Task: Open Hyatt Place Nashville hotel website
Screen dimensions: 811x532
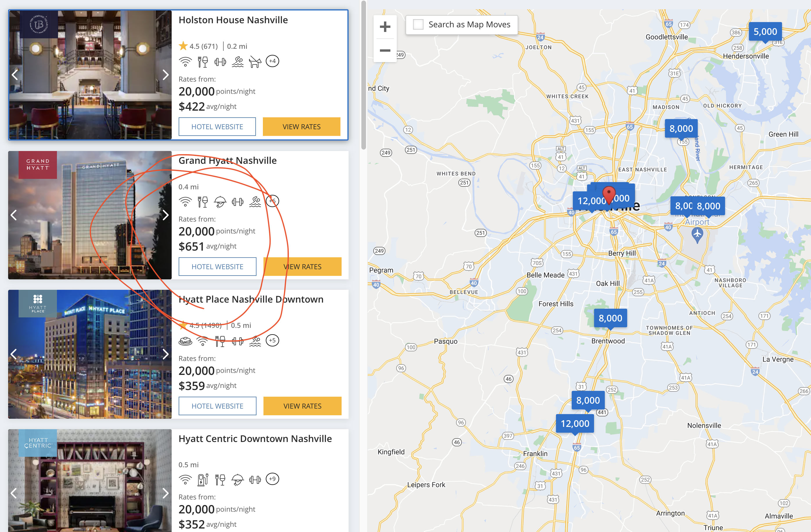Action: click(217, 406)
